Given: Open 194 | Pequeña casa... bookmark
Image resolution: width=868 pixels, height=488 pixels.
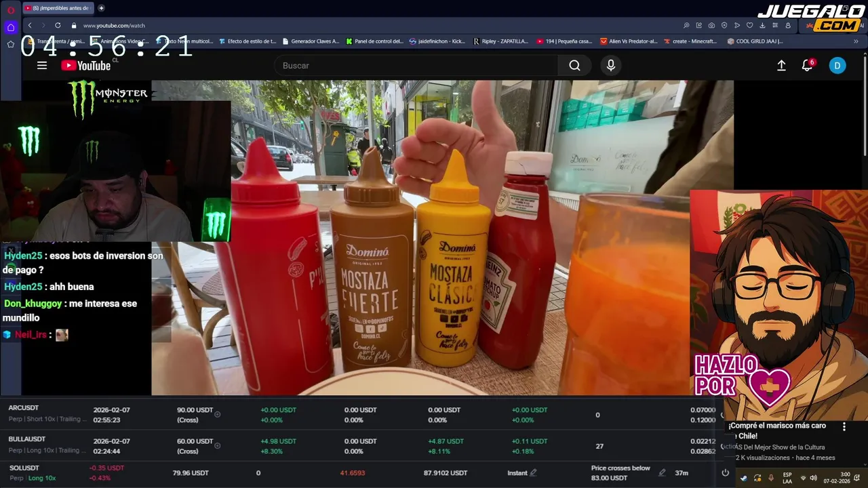Looking at the screenshot, I should coord(564,41).
